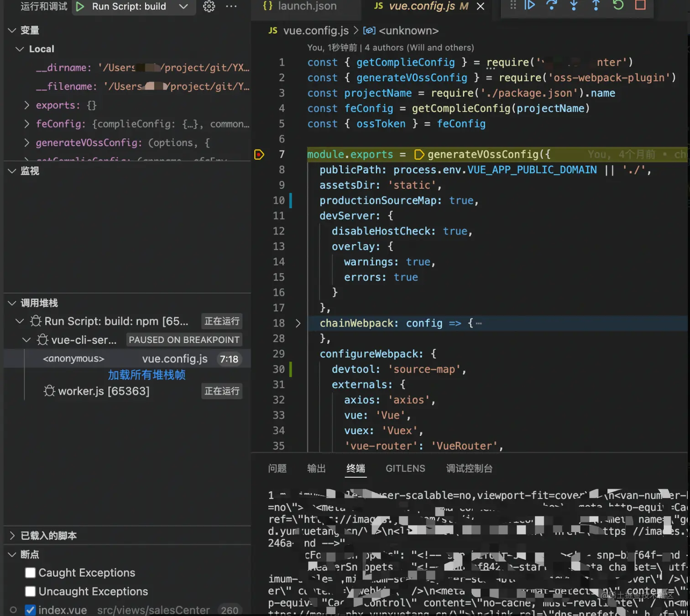Click the 加载所有堆栈帧 link

(x=147, y=375)
